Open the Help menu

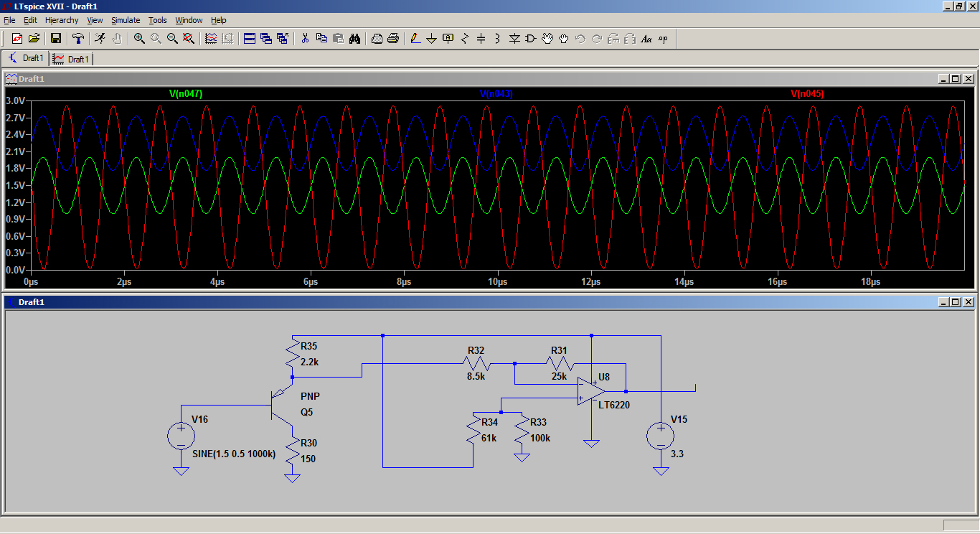[x=218, y=20]
